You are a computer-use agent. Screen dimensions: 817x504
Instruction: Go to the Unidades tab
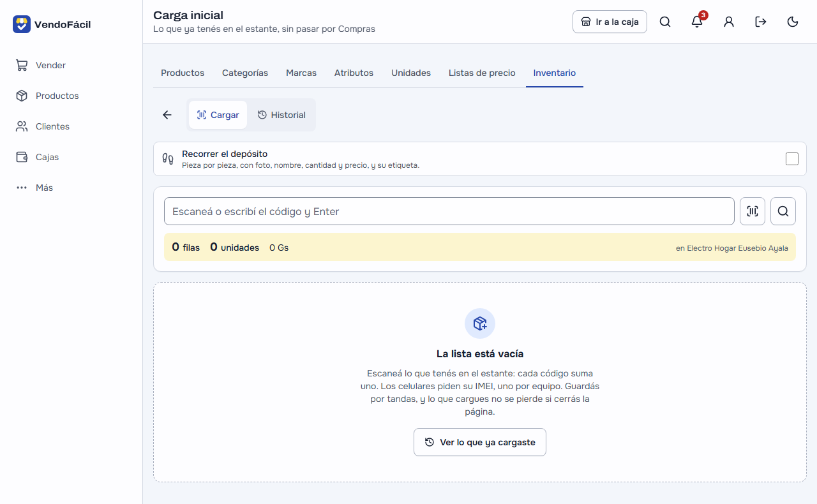(411, 73)
